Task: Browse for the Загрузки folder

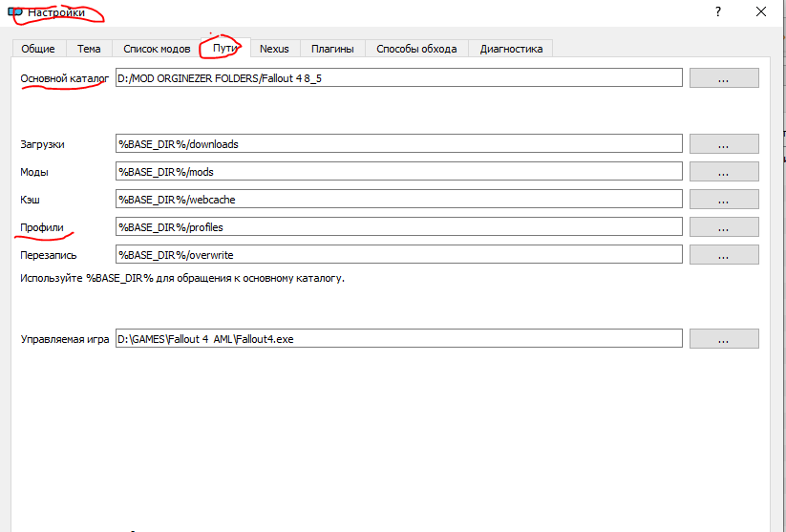Action: 724,144
